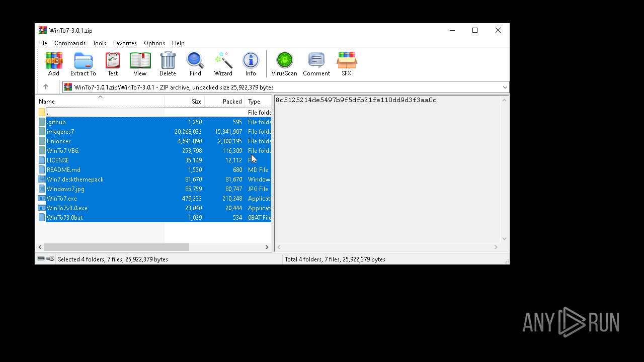
Task: Click the 'Total 4 folders' status text
Action: (335, 259)
